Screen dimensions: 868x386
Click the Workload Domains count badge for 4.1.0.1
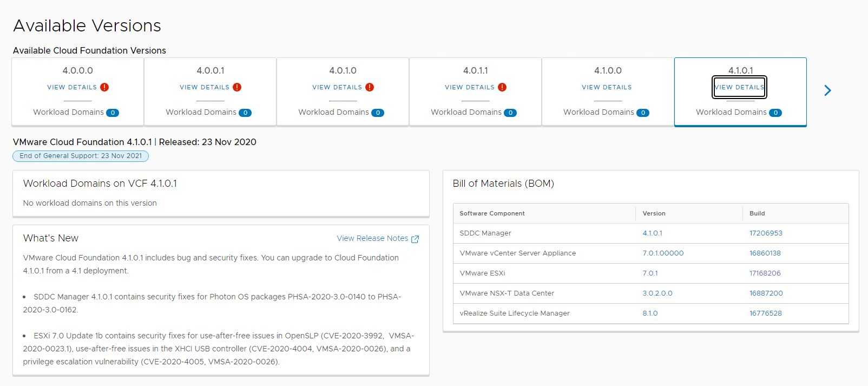[x=775, y=113]
